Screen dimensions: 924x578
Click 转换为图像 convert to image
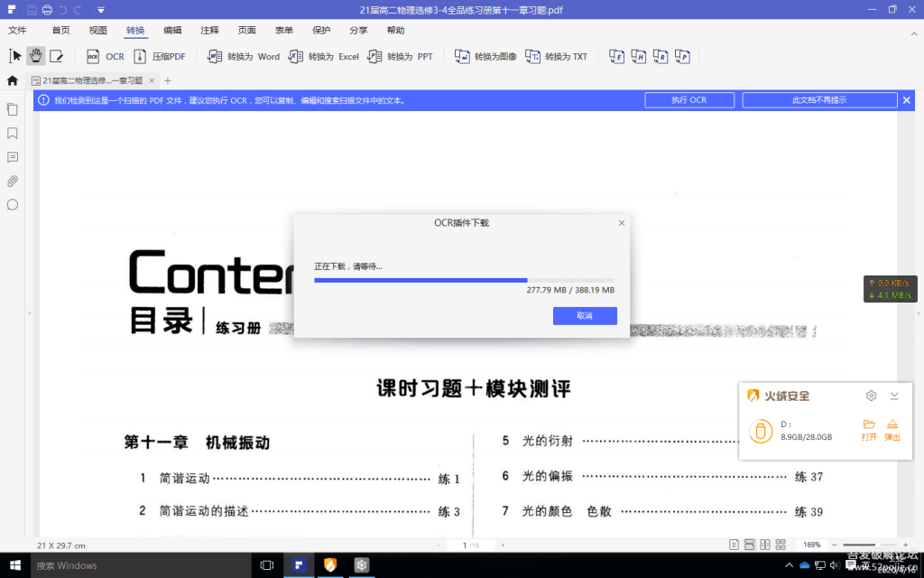tap(485, 57)
